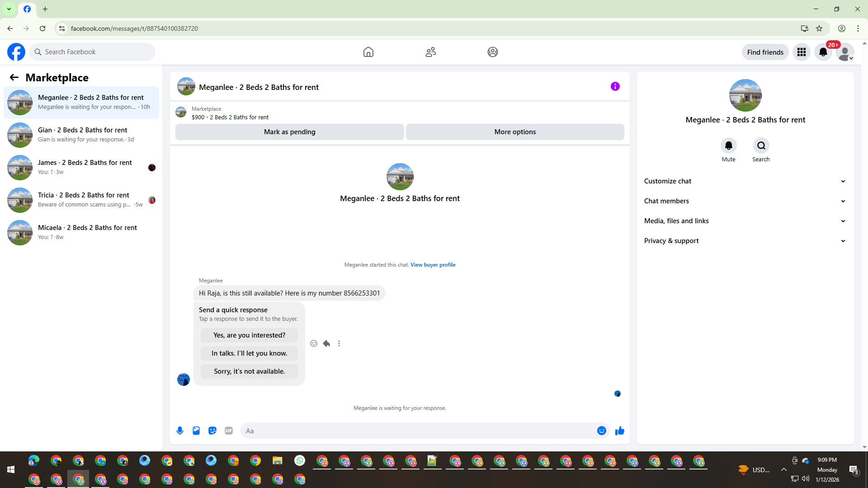Open the Friends tab in top navigation
Screen dimensions: 868x488
point(430,52)
